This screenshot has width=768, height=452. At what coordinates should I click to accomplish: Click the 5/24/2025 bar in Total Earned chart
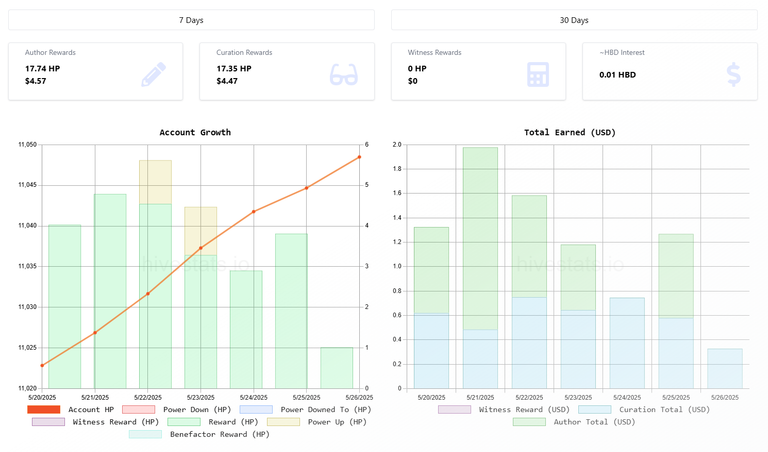click(627, 343)
